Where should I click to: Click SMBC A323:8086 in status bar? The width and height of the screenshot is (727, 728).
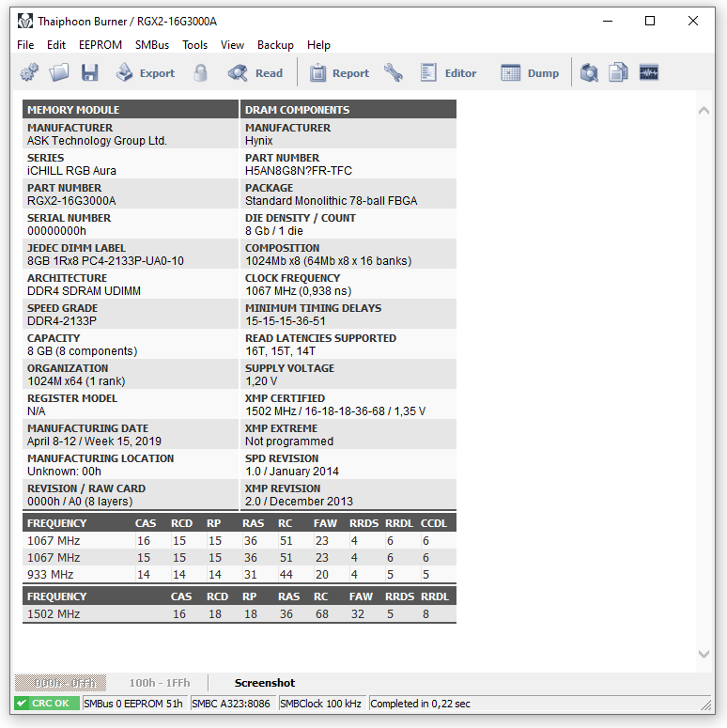231,704
